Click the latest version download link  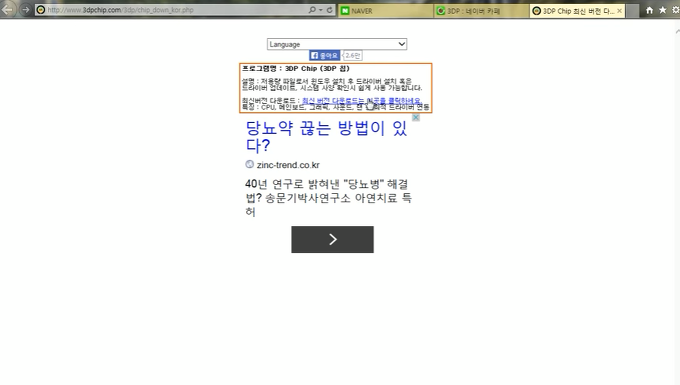click(361, 101)
